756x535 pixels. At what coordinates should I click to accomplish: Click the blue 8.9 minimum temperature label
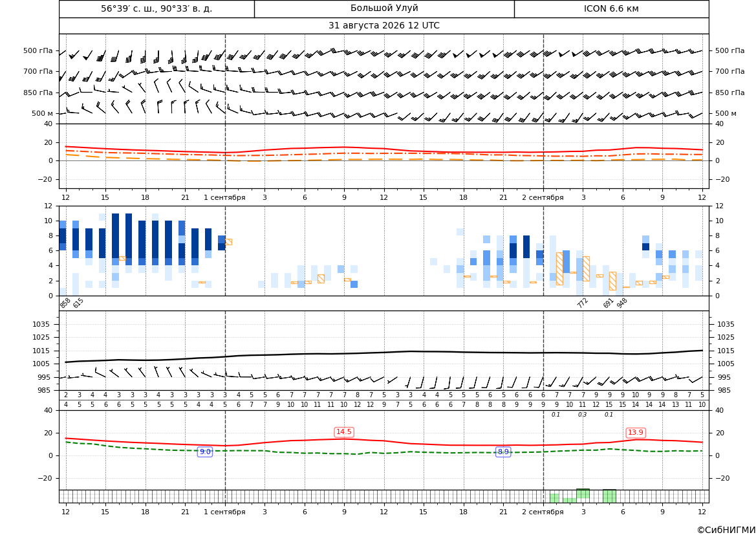pos(503,452)
